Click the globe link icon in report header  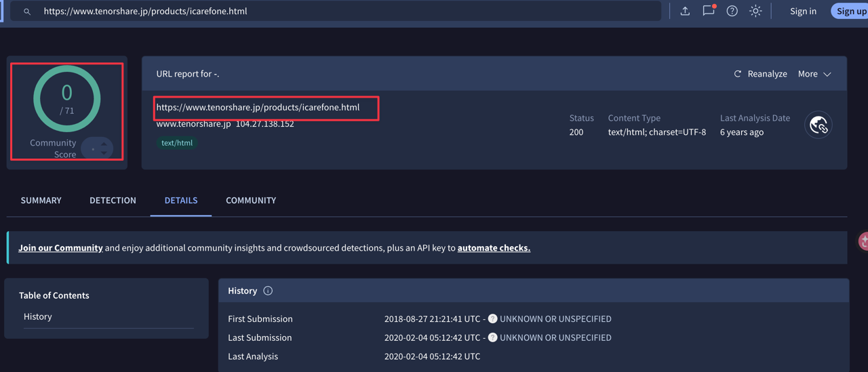[x=818, y=125]
